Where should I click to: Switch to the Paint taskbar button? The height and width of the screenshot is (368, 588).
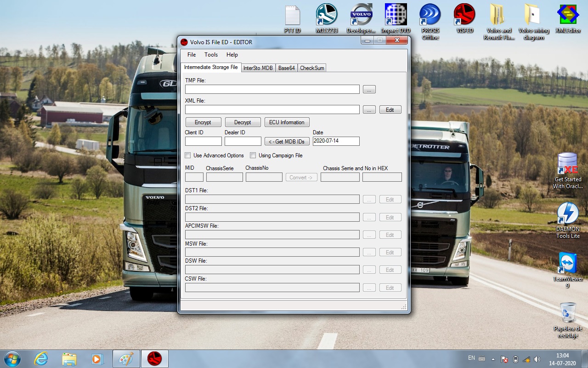click(126, 359)
